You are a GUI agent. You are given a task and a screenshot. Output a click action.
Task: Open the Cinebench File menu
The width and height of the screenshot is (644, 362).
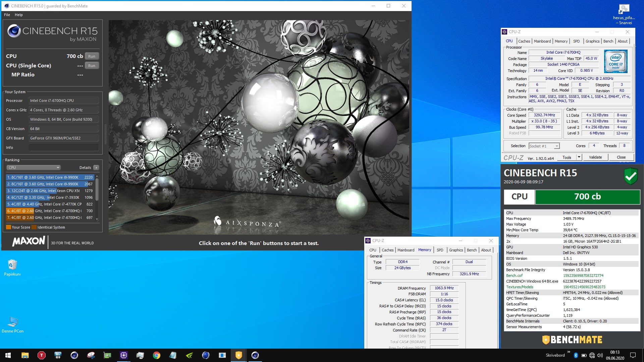7,15
